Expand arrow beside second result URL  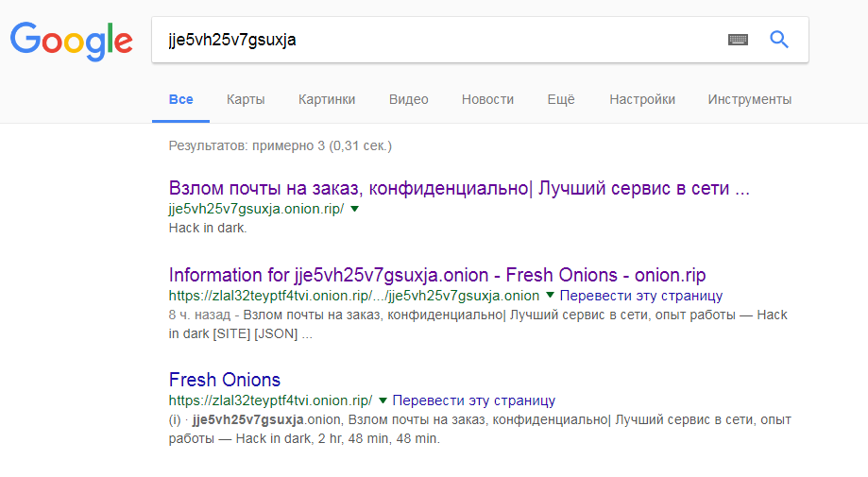550,295
